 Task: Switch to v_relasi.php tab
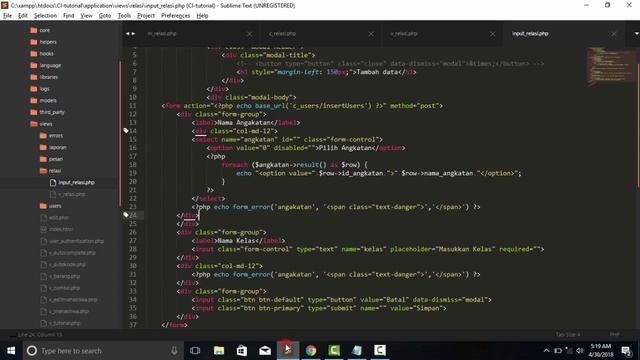click(x=404, y=33)
